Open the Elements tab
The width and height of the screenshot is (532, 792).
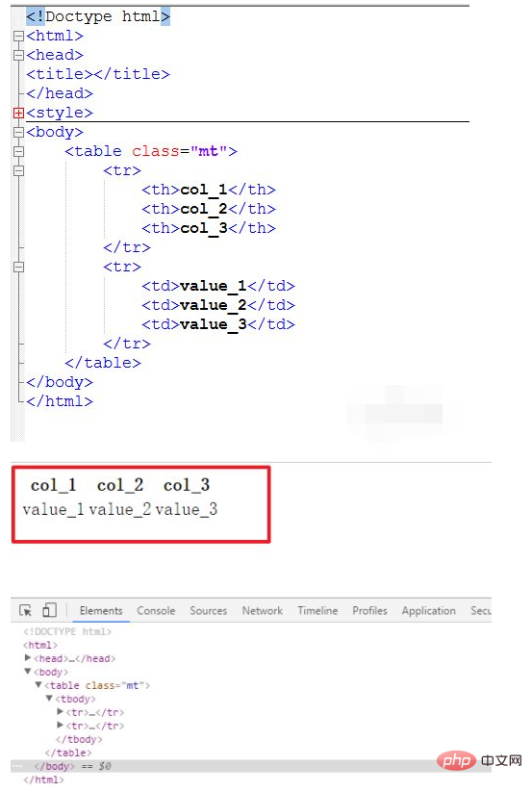coord(101,611)
